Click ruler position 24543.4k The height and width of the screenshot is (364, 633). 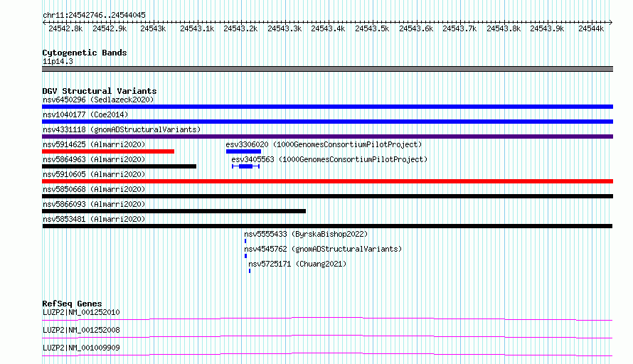click(x=328, y=28)
